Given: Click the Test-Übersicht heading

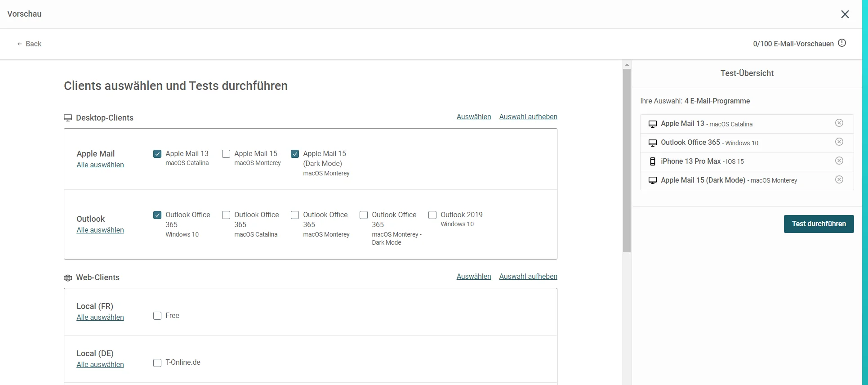Looking at the screenshot, I should 747,73.
